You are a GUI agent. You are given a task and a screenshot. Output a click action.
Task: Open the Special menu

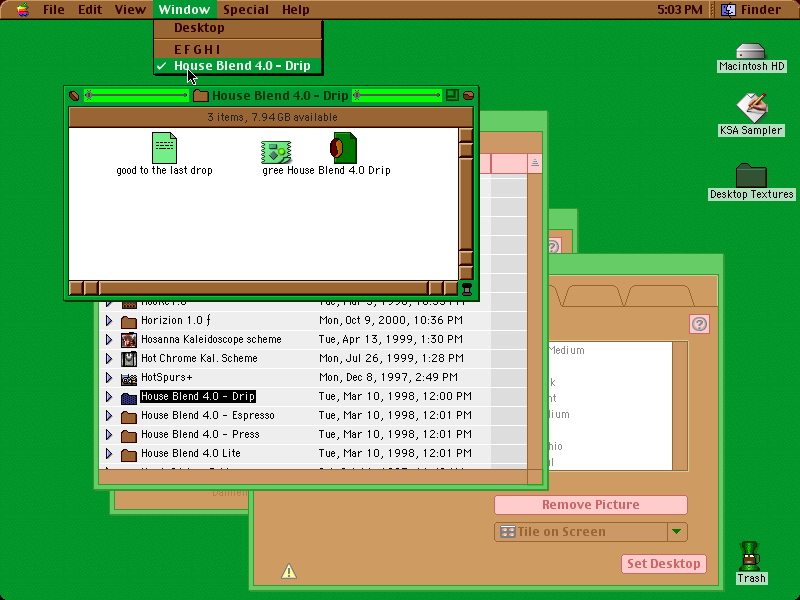(245, 10)
